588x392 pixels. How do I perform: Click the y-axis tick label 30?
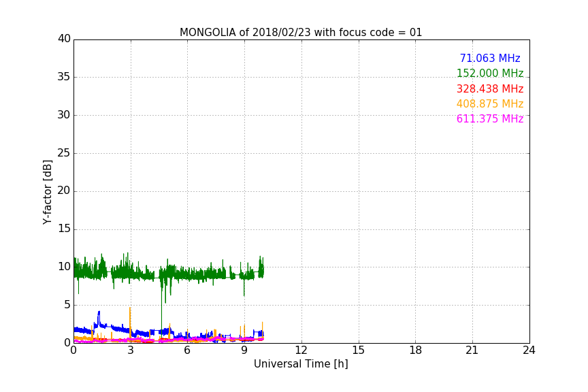[64, 115]
